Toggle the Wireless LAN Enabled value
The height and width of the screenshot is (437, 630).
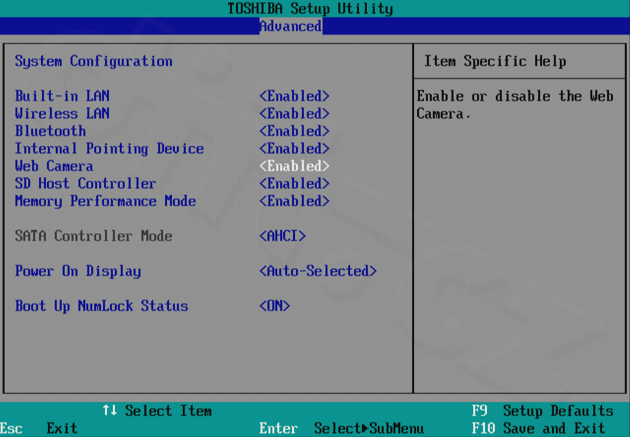[x=294, y=114]
